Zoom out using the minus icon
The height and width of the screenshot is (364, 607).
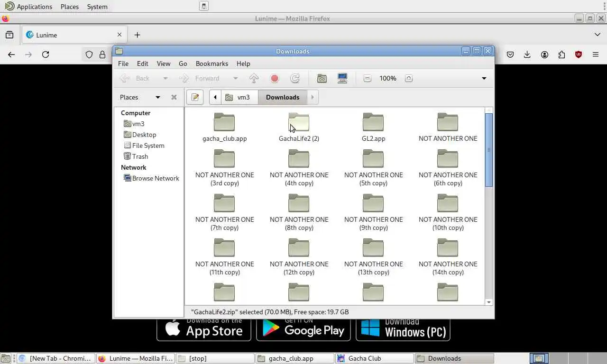[367, 78]
